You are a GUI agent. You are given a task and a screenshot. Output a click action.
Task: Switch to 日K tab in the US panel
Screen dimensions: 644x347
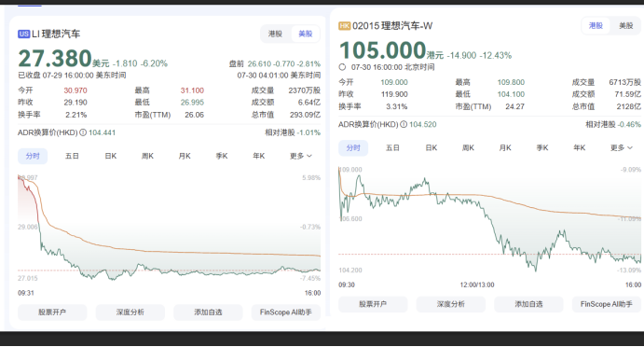(x=111, y=156)
